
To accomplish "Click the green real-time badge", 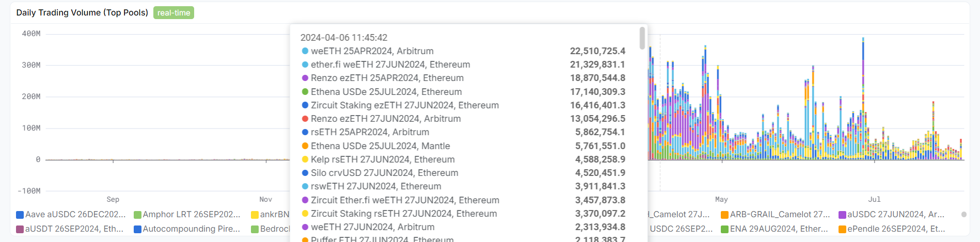I will click(173, 13).
